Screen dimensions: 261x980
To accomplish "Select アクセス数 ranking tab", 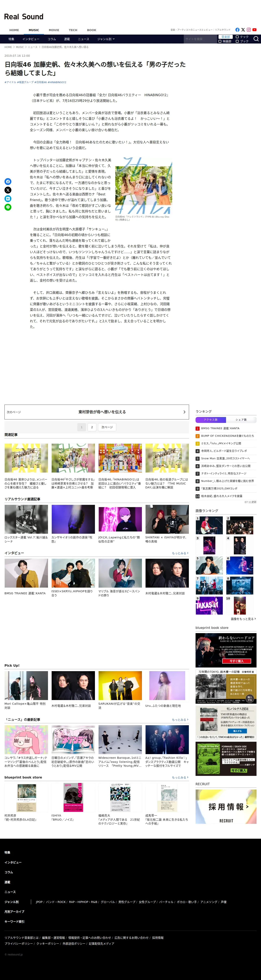I will point(211,420).
